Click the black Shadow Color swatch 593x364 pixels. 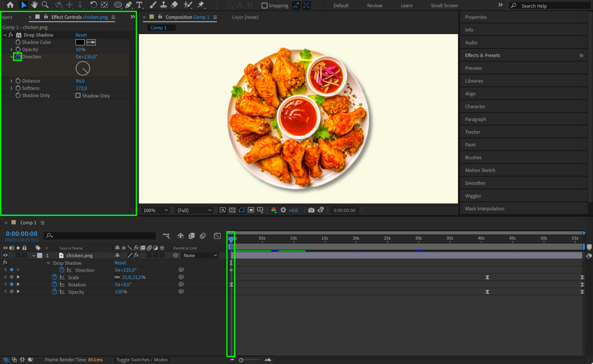point(80,42)
